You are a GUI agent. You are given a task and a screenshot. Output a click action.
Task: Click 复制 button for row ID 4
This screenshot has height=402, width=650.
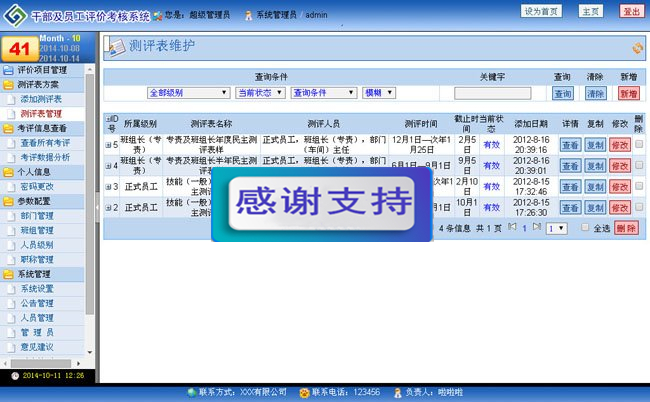595,166
